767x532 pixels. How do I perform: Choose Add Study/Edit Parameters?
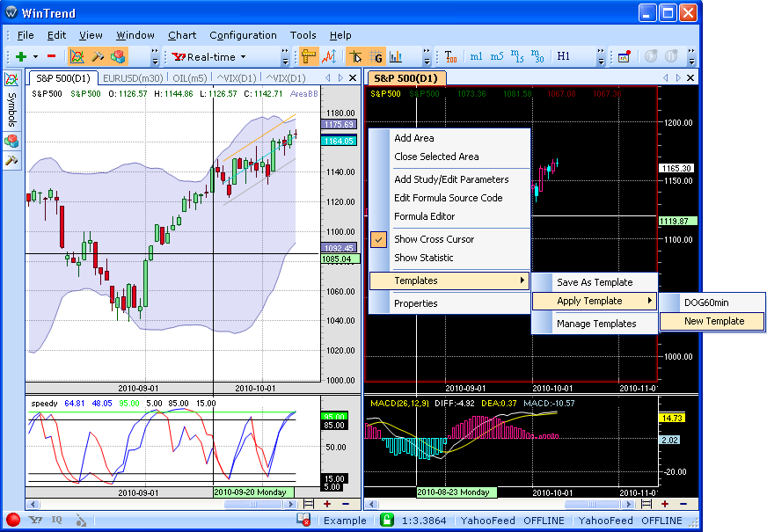[451, 179]
